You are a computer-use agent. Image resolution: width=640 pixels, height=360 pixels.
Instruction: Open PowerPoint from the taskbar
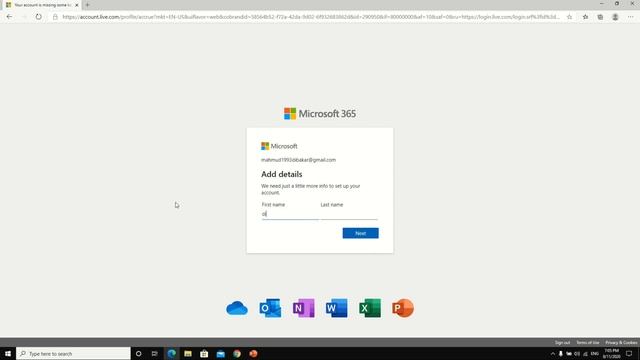pyautogui.click(x=253, y=353)
